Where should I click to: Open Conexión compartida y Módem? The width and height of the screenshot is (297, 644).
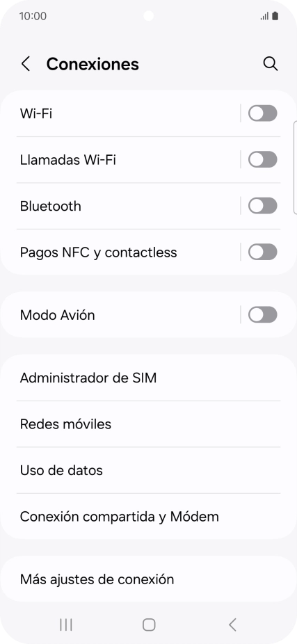[x=148, y=516]
